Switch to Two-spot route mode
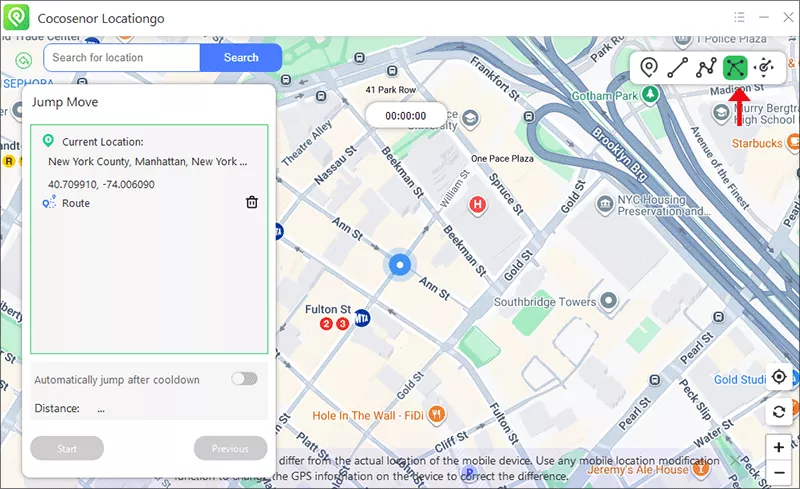The height and width of the screenshot is (489, 800). coord(678,68)
